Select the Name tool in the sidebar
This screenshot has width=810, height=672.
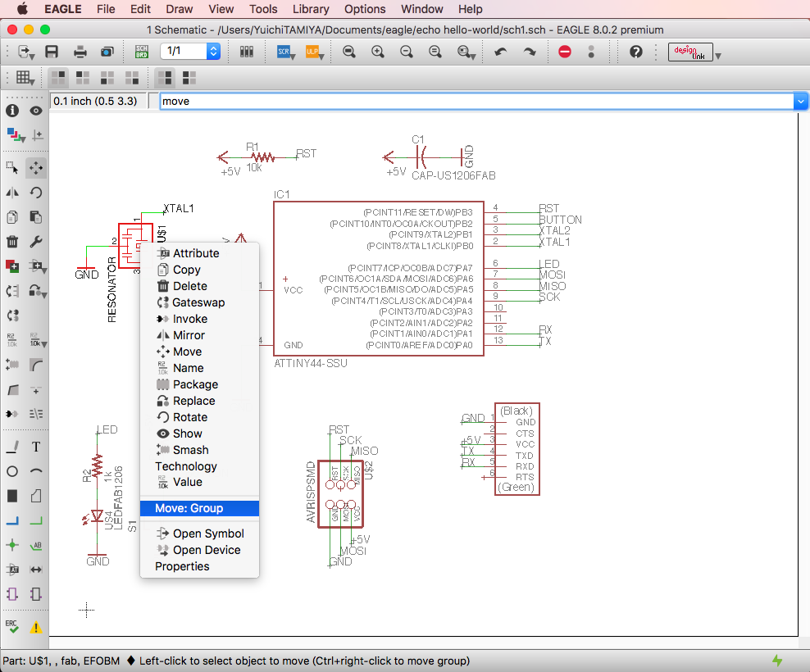click(x=12, y=339)
